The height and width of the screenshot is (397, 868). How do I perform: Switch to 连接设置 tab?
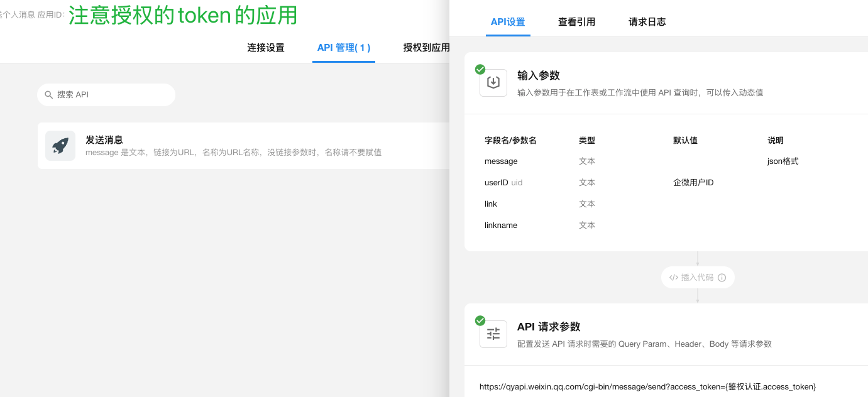265,48
